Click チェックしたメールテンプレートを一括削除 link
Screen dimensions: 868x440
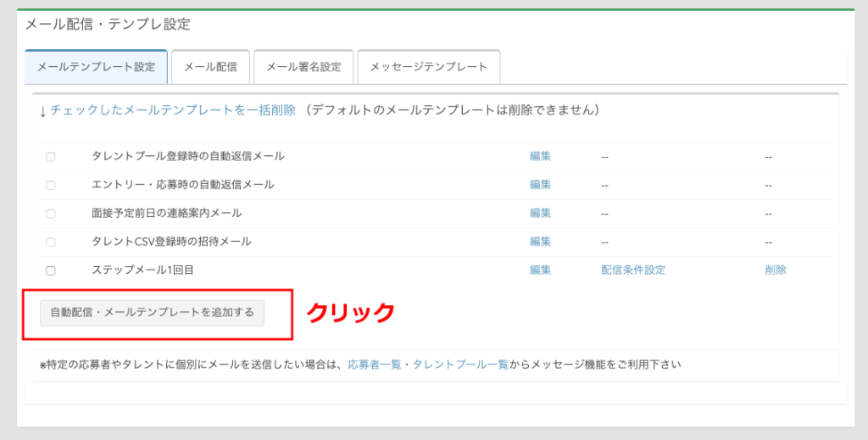[x=173, y=110]
